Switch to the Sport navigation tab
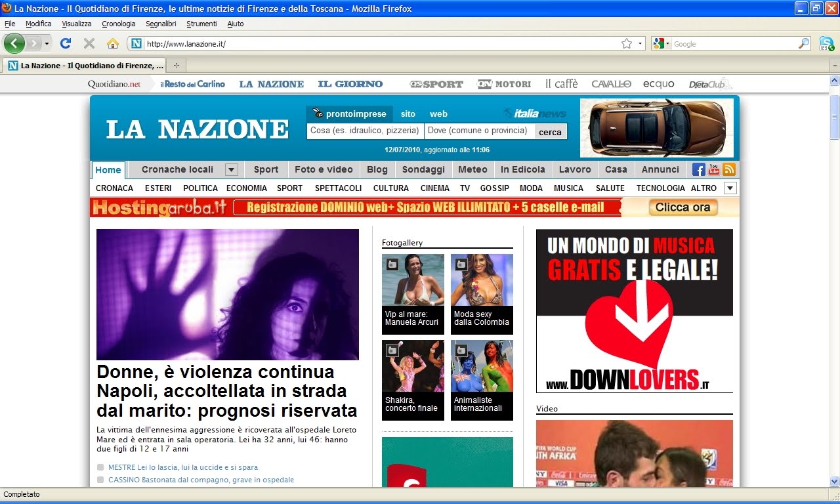 [266, 169]
